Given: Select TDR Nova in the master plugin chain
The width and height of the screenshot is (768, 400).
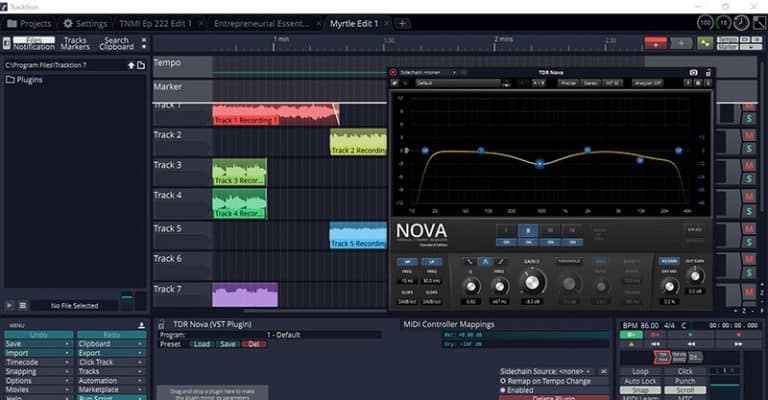Looking at the screenshot, I should (662, 357).
